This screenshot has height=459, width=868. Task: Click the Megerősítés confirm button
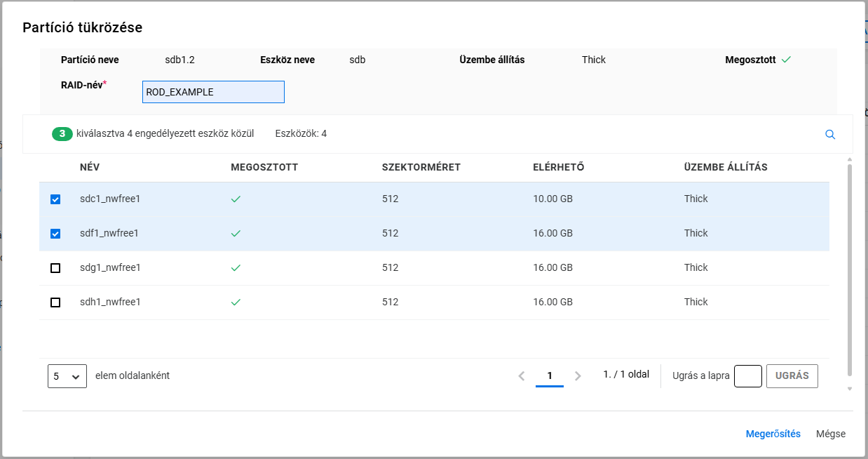773,434
